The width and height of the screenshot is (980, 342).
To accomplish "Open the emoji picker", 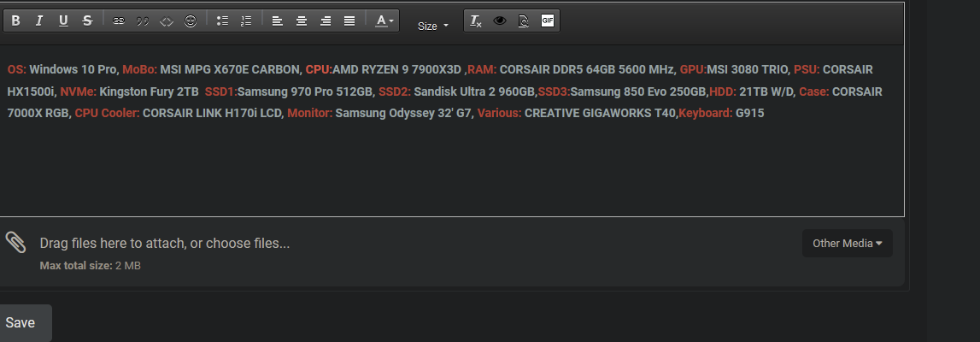I will click(191, 21).
